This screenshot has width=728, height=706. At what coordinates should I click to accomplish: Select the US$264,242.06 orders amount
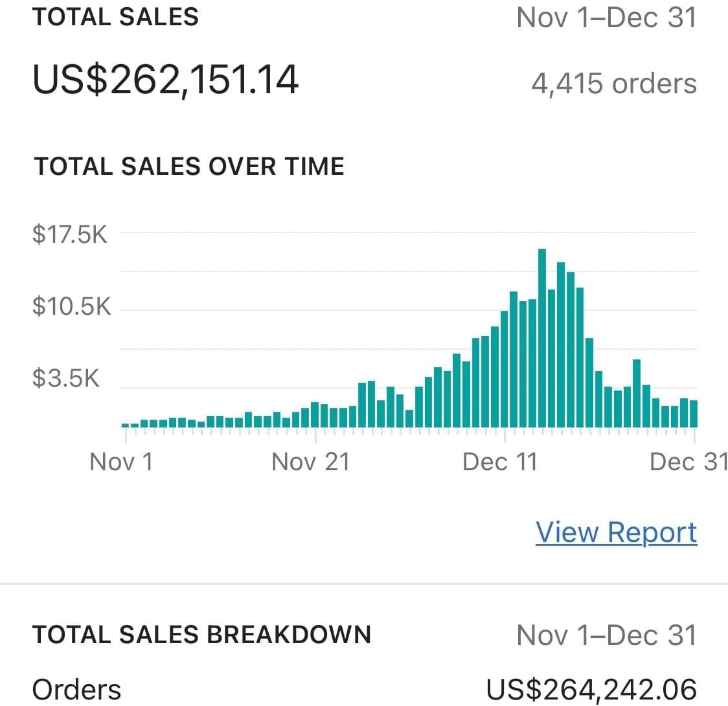591,690
